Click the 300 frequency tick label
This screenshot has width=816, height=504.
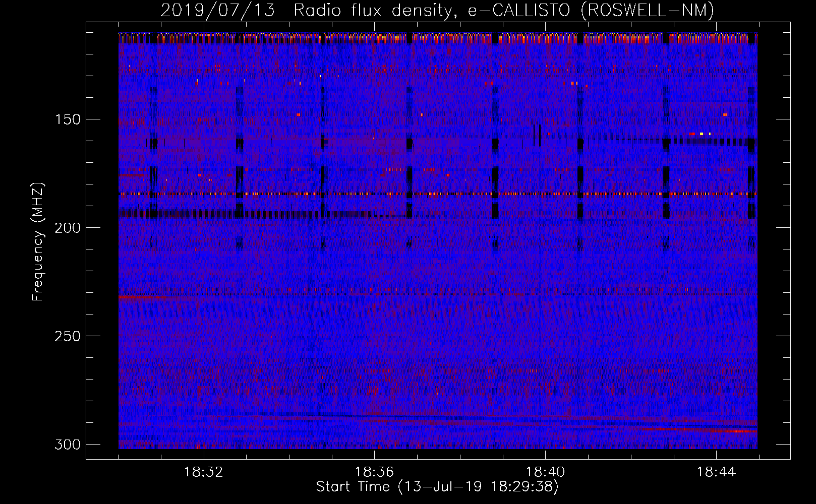pos(68,445)
